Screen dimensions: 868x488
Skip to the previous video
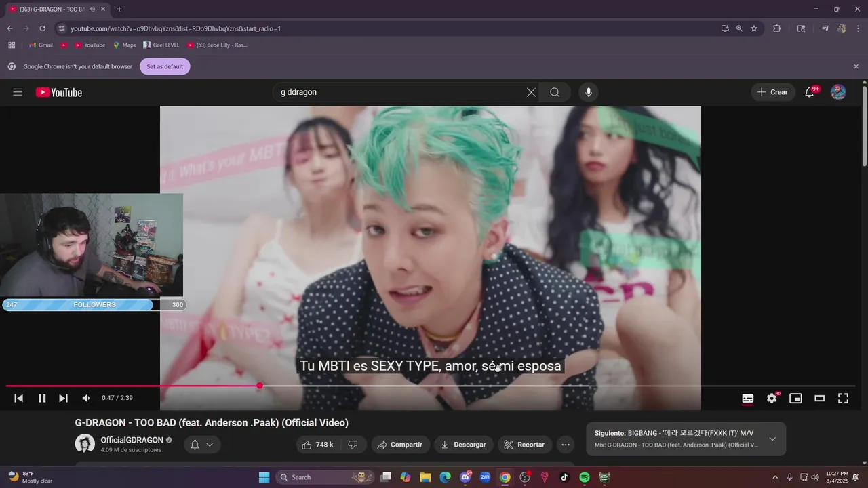[19, 399]
